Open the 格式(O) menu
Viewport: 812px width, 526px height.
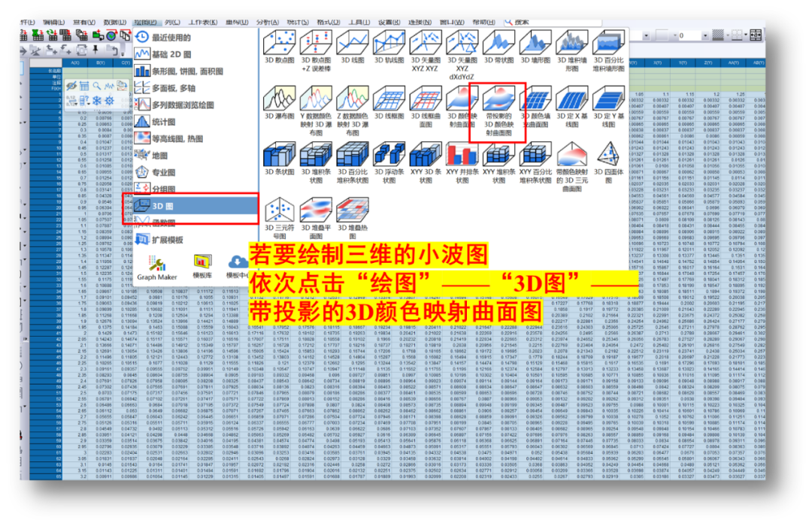point(329,23)
